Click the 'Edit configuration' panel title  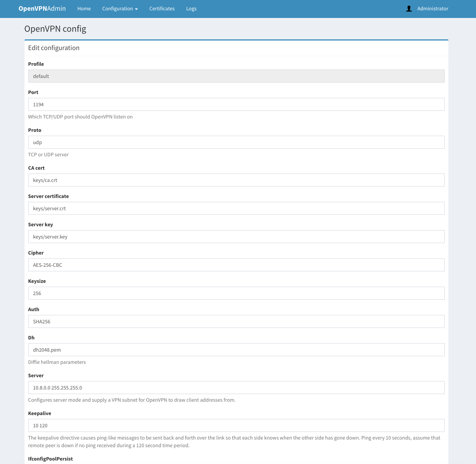click(x=54, y=48)
